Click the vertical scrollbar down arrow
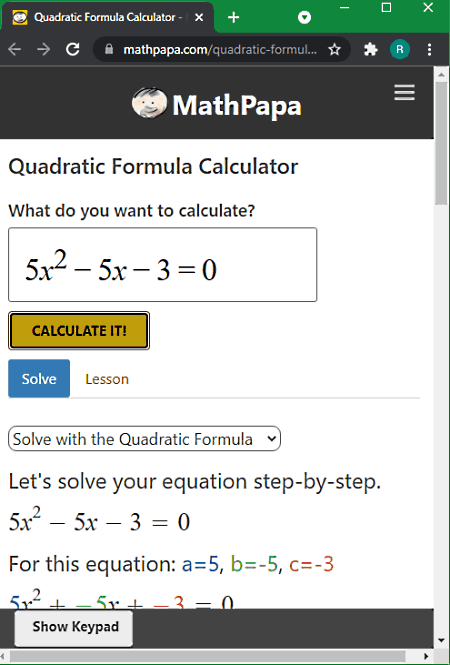The width and height of the screenshot is (450, 665). 442,640
